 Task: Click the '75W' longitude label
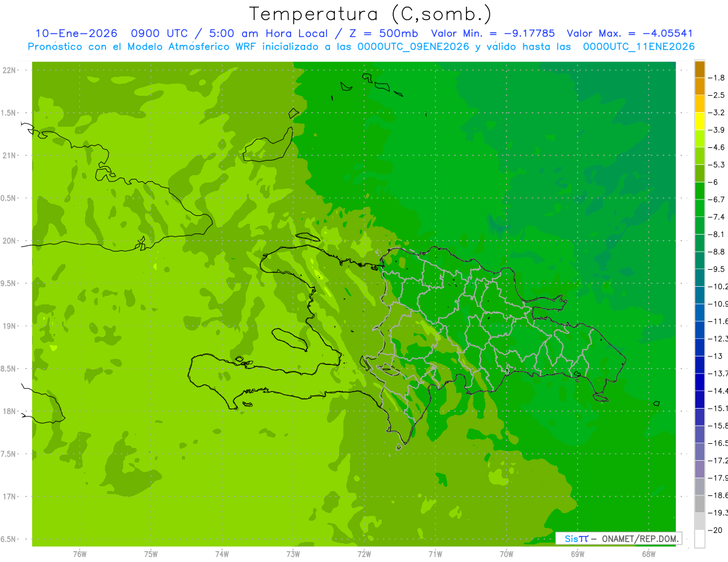(x=150, y=554)
